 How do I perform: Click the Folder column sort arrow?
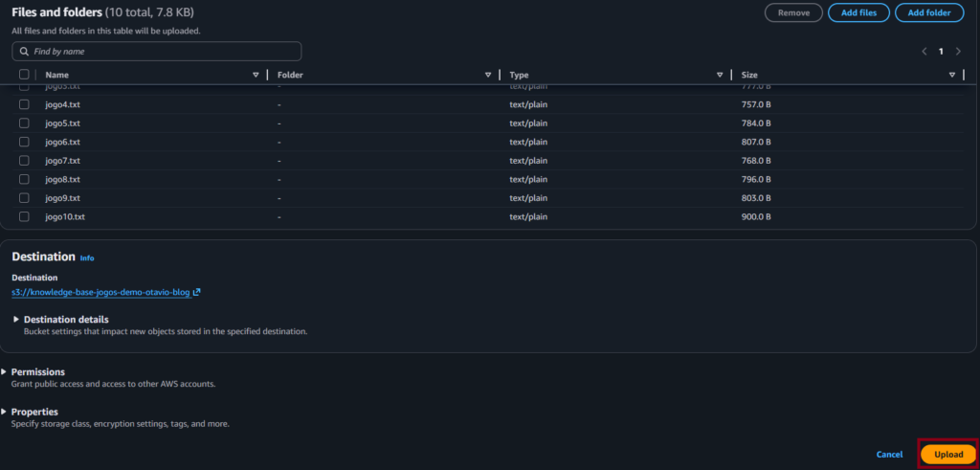pyautogui.click(x=488, y=75)
